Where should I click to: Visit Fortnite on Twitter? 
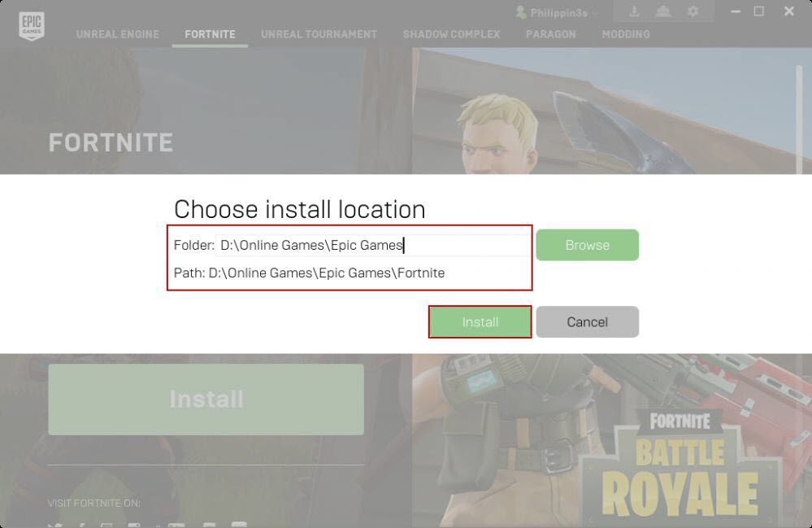(54, 526)
